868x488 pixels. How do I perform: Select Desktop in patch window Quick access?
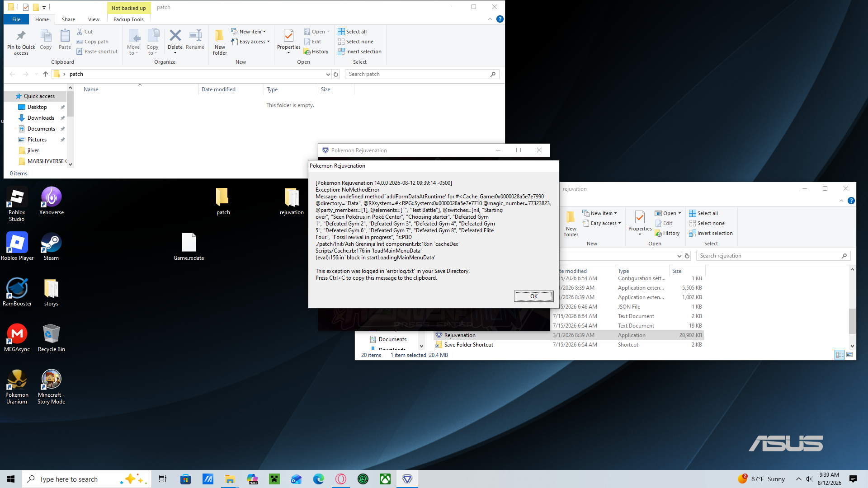(37, 107)
